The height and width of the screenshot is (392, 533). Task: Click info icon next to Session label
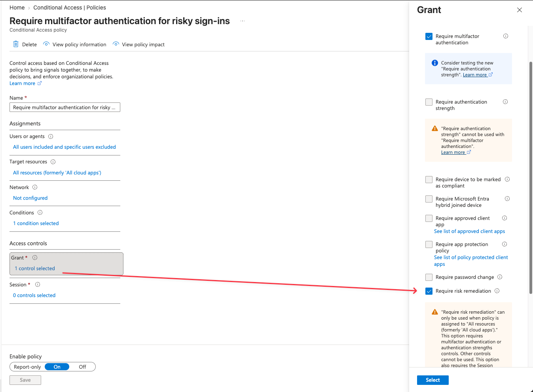tap(38, 284)
